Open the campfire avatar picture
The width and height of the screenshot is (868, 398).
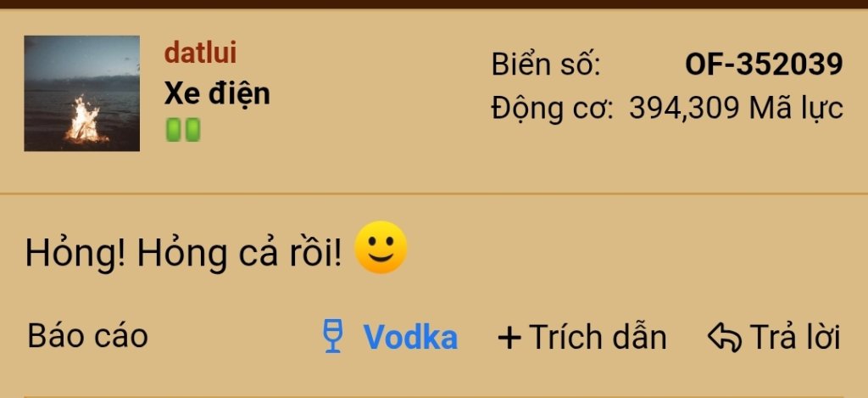point(82,93)
